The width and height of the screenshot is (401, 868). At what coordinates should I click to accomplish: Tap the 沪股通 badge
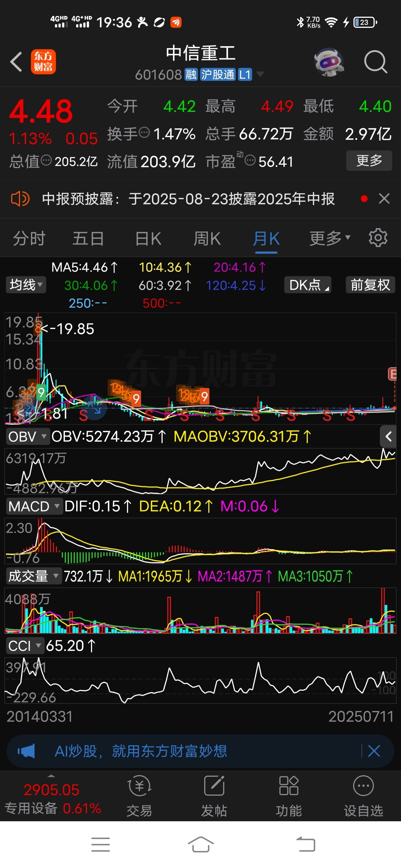pyautogui.click(x=218, y=75)
